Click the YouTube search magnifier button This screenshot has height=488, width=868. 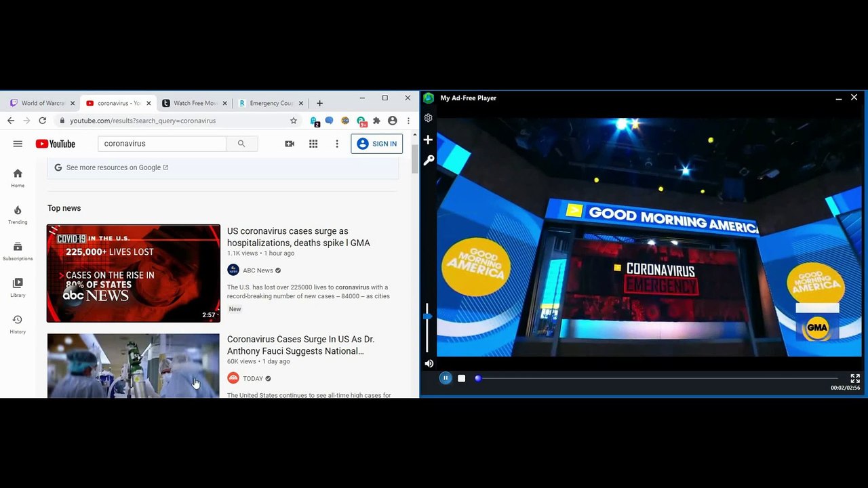(x=241, y=144)
